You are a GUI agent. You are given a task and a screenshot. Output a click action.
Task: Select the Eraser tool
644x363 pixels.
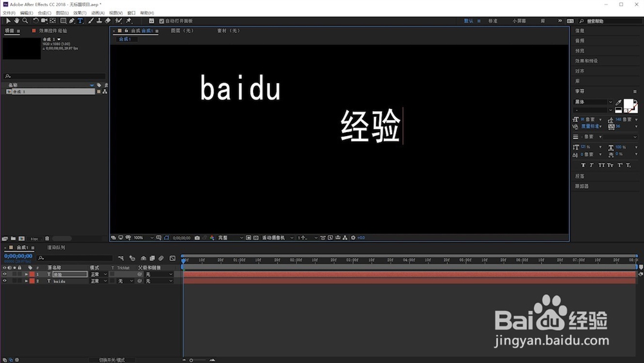pyautogui.click(x=108, y=21)
